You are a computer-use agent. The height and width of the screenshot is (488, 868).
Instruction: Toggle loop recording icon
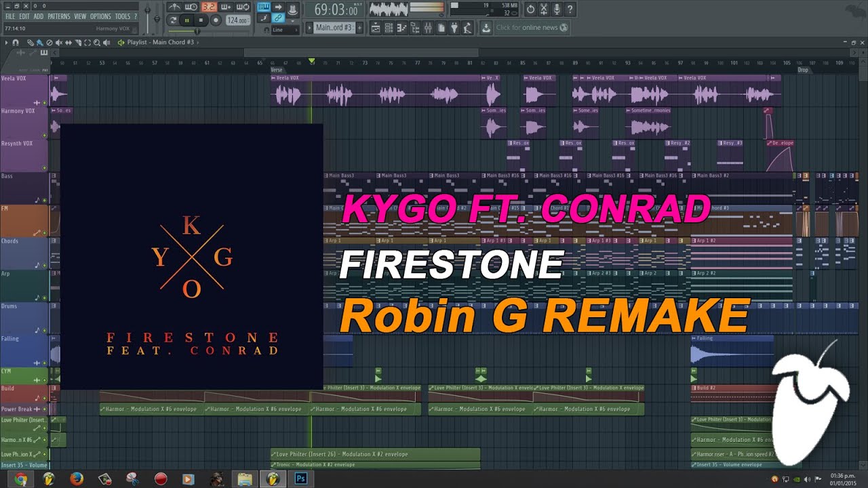243,8
